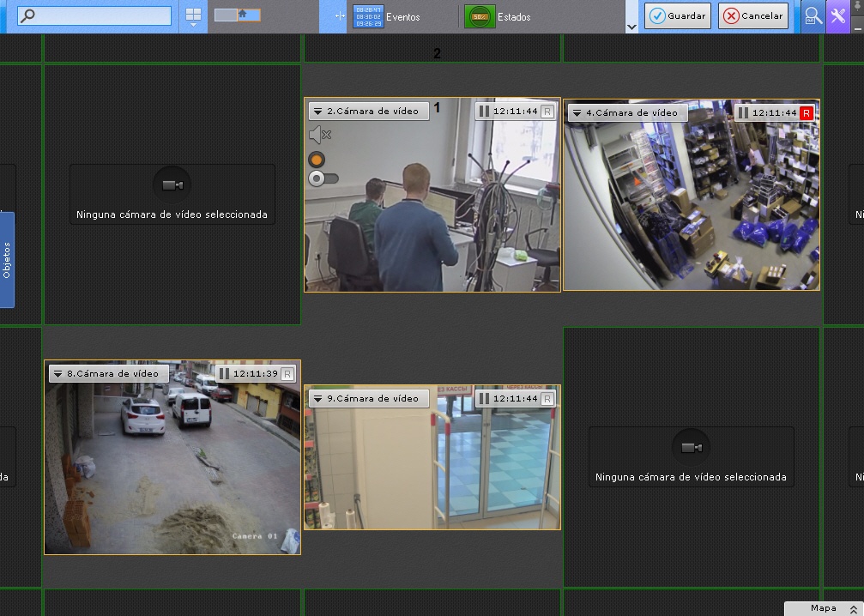Open camera 4 dropdown menu
The height and width of the screenshot is (616, 864).
pyautogui.click(x=577, y=113)
